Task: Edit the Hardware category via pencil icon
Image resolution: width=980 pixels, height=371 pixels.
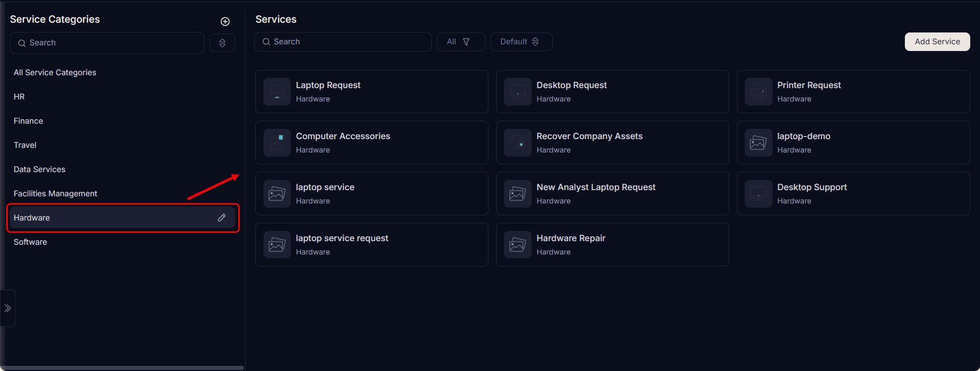Action: click(222, 217)
